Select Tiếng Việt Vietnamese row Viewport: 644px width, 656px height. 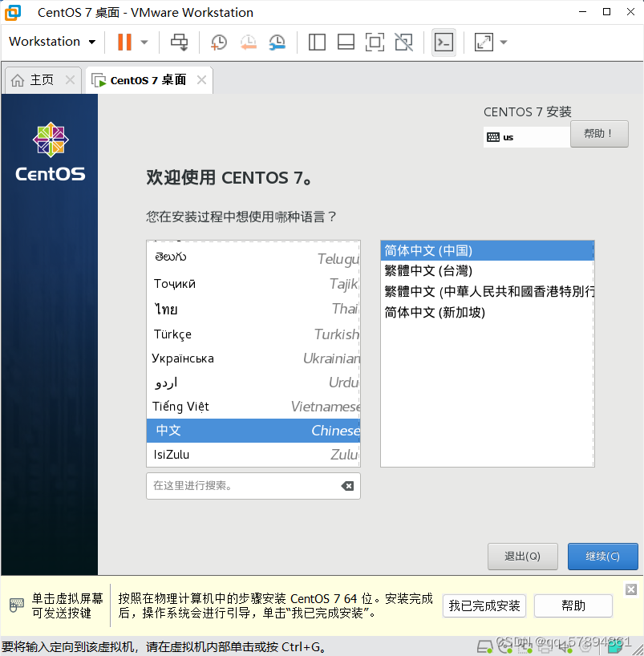click(x=253, y=407)
